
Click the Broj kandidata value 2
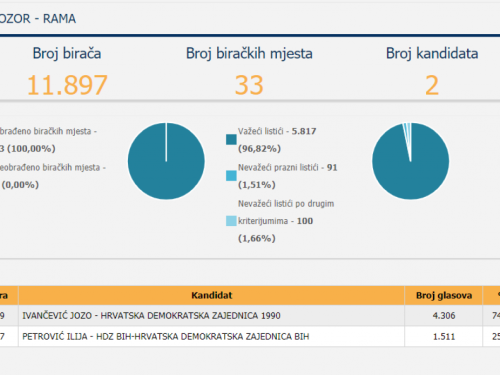coord(432,85)
